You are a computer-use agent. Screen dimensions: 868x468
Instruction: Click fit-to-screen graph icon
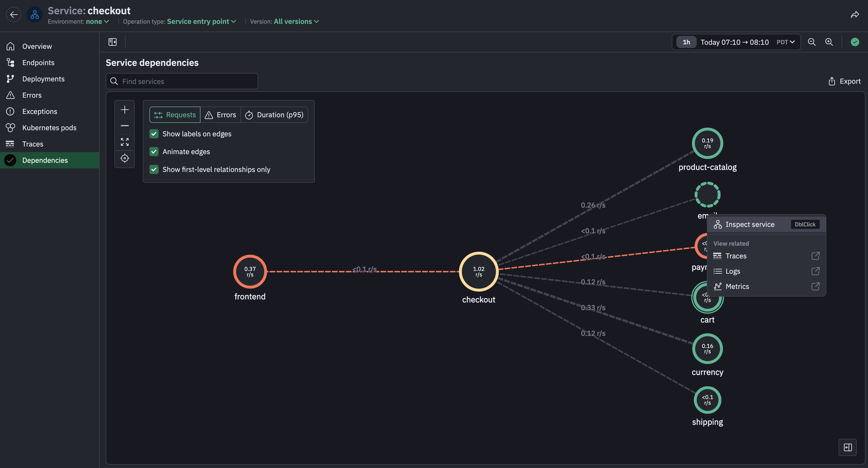(125, 142)
